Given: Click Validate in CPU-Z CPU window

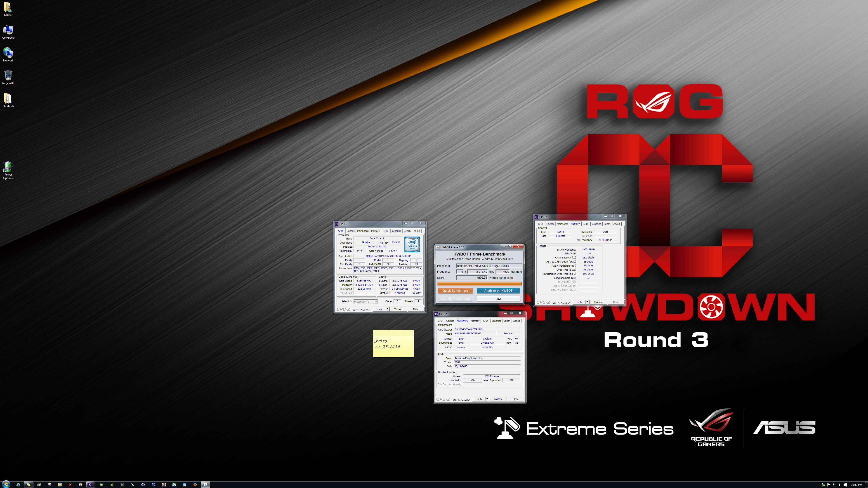Looking at the screenshot, I should 399,309.
